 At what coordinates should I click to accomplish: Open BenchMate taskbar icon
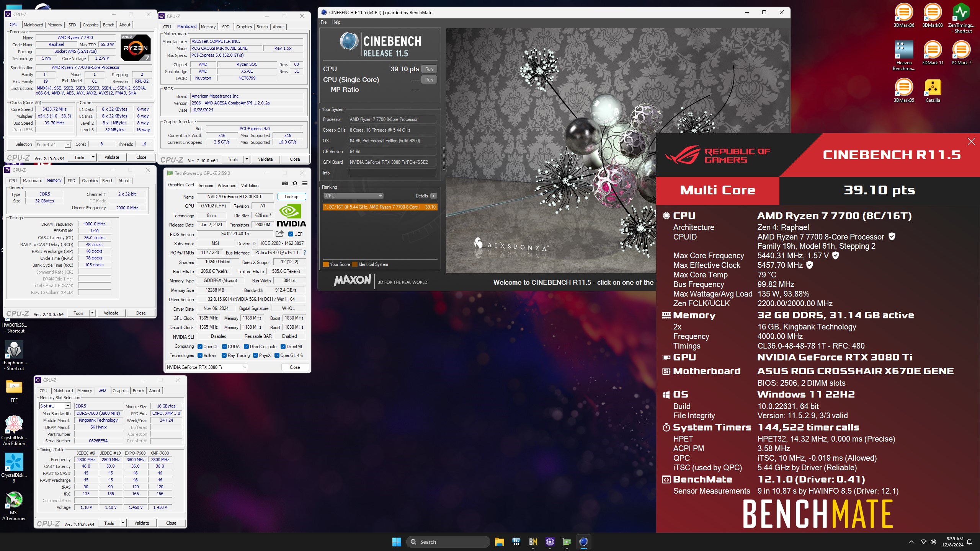pos(533,542)
